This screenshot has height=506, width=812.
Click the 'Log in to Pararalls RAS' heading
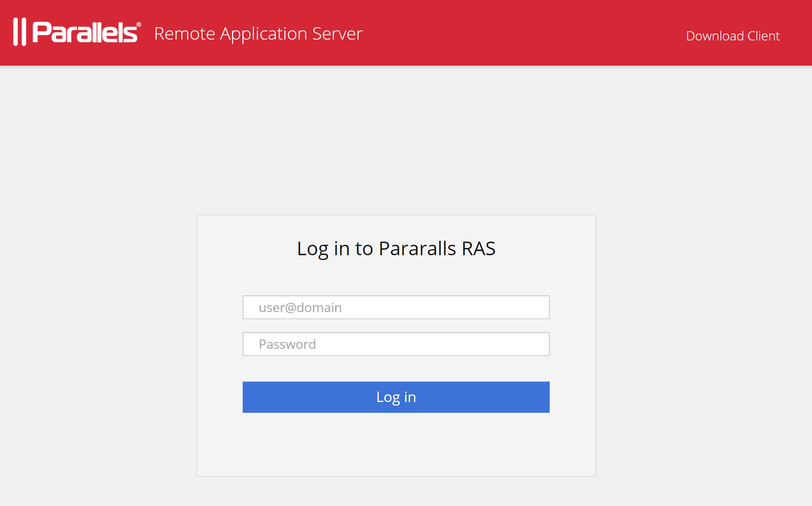(x=396, y=248)
